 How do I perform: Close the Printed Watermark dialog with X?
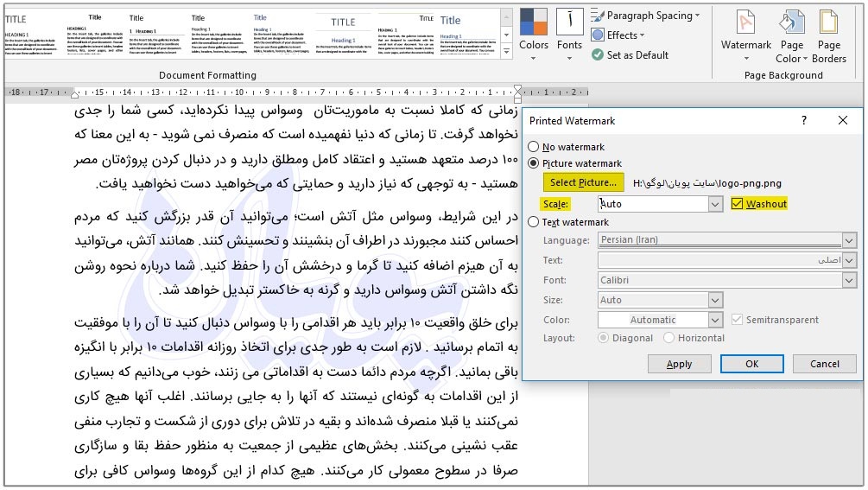pyautogui.click(x=843, y=121)
